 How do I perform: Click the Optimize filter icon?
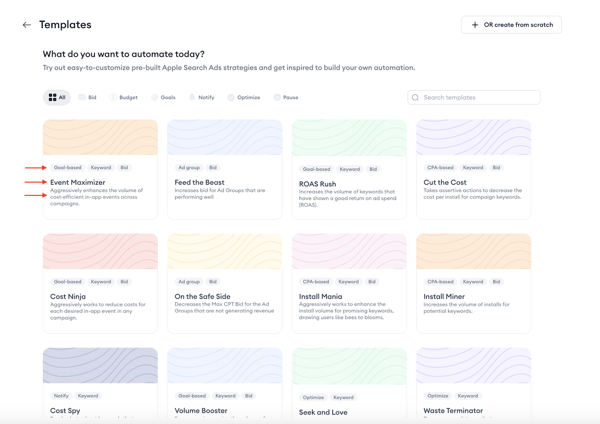(231, 97)
